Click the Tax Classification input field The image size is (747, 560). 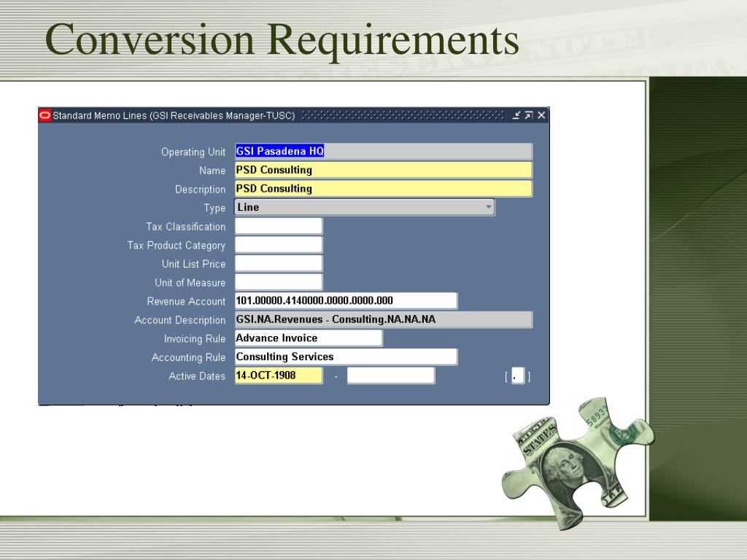point(279,226)
